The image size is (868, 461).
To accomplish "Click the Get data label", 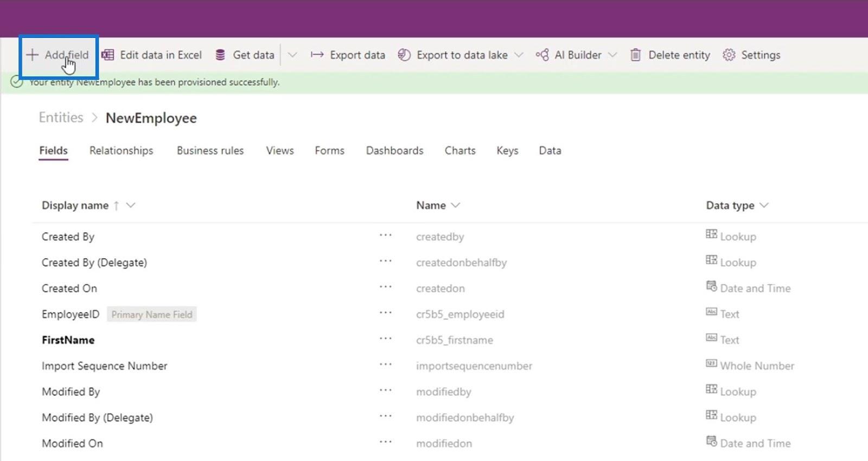I will (x=253, y=55).
